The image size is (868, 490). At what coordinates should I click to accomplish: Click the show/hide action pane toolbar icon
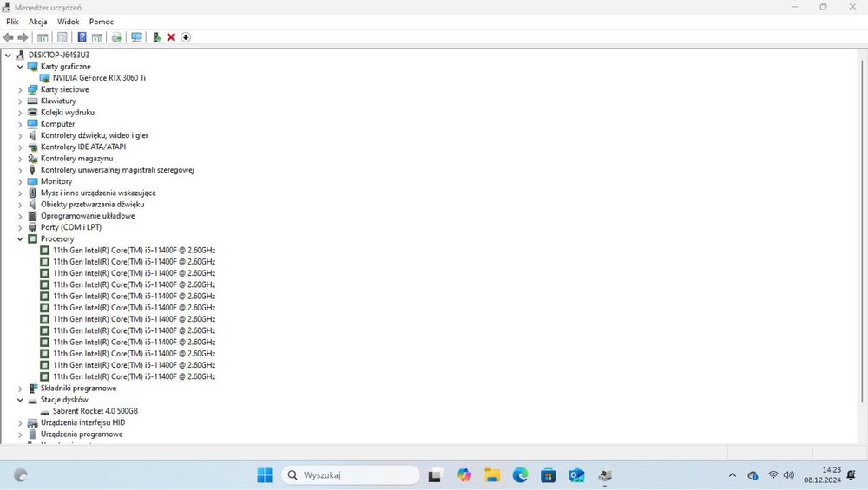97,37
